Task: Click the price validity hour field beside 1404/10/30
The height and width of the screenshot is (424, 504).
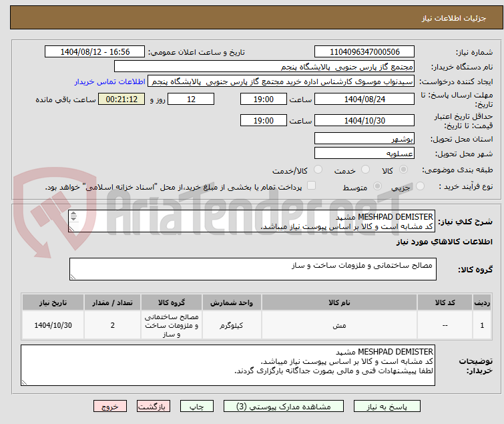Action: pos(264,121)
